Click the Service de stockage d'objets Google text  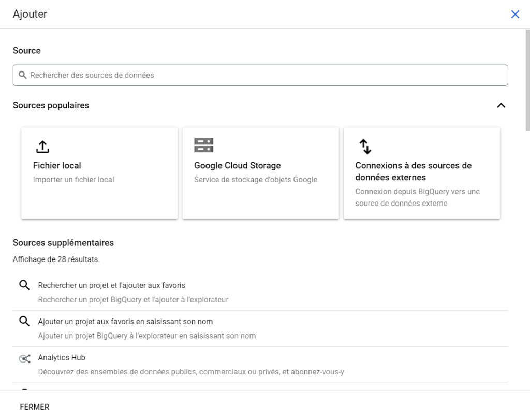pos(256,180)
